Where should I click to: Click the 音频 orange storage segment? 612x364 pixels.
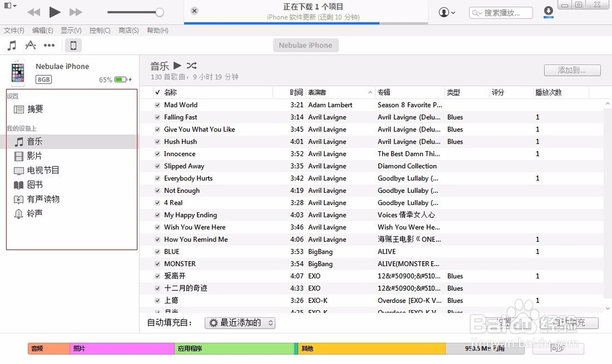(49, 348)
